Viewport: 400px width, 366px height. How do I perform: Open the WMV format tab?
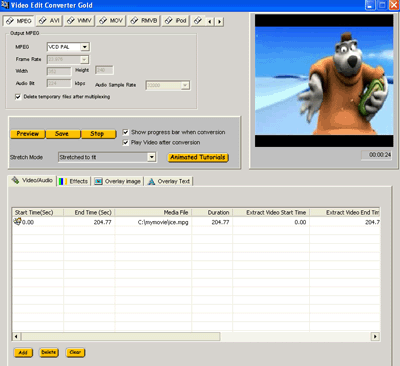tap(79, 21)
